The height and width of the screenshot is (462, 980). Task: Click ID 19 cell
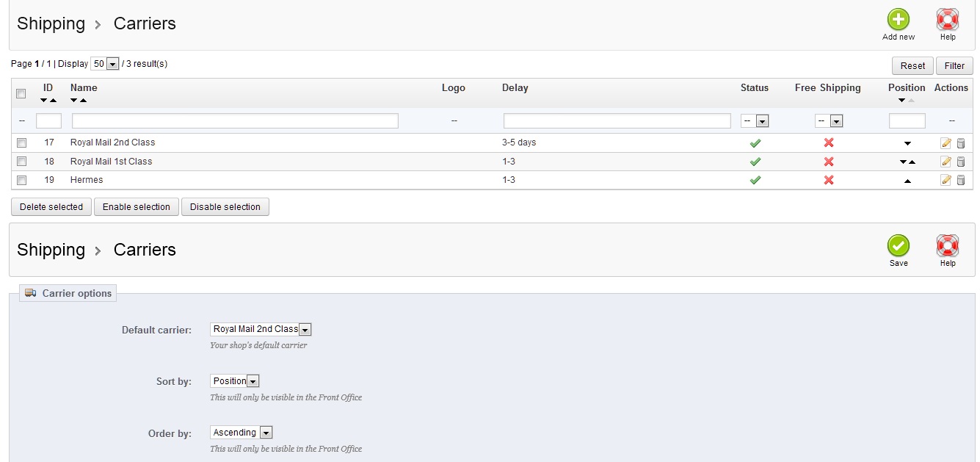(49, 180)
